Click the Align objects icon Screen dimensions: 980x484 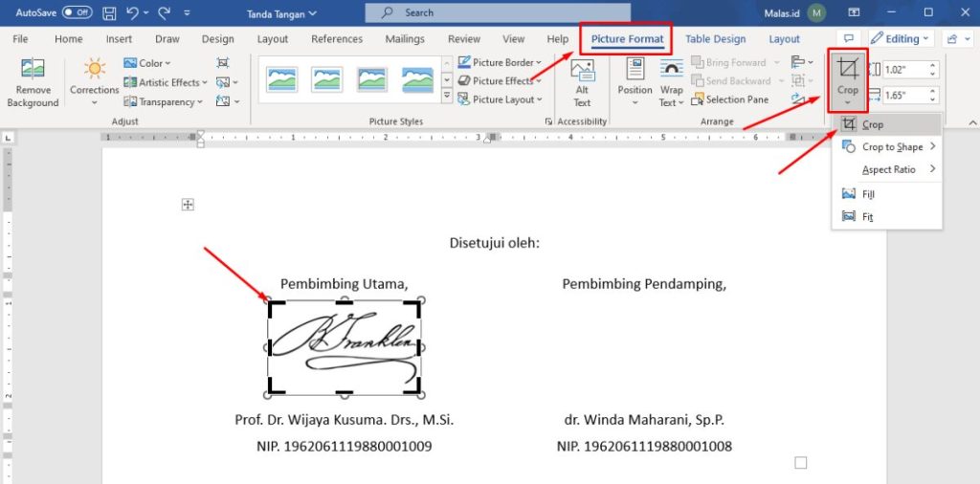point(802,62)
